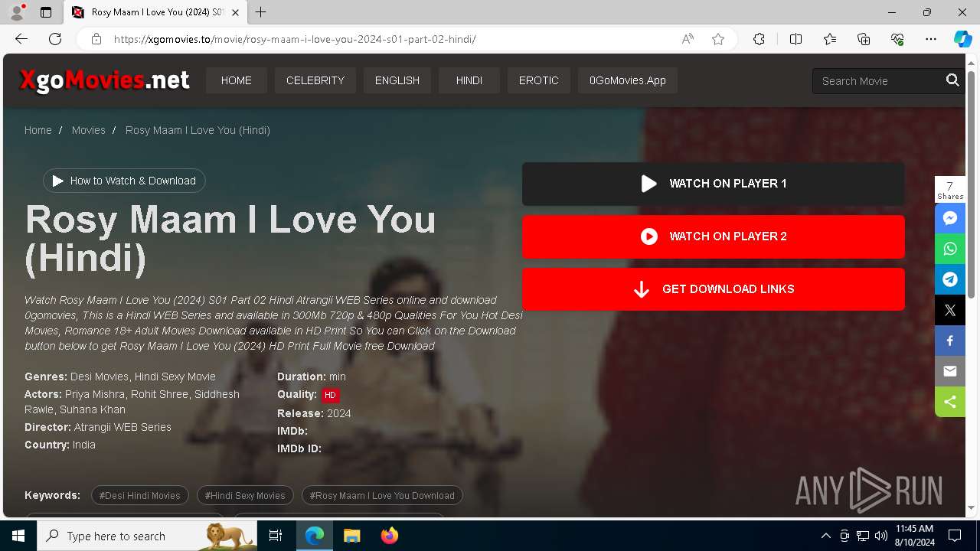
Task: Open ENGLISH menu item
Action: (397, 80)
